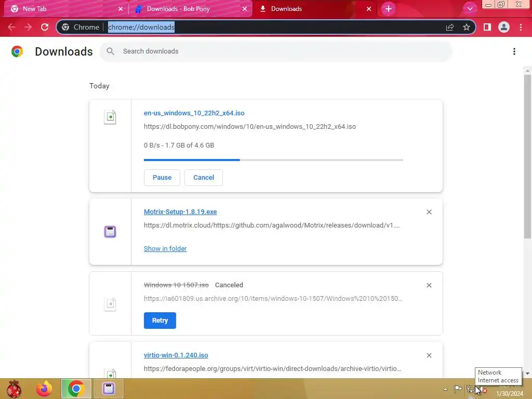Click the Chrome site-info chip in address bar
This screenshot has height=399, width=532.
(81, 27)
